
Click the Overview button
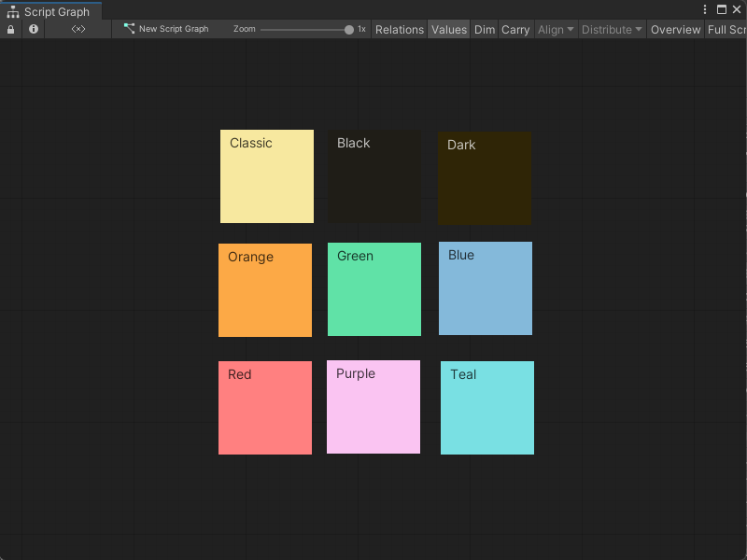tap(675, 29)
